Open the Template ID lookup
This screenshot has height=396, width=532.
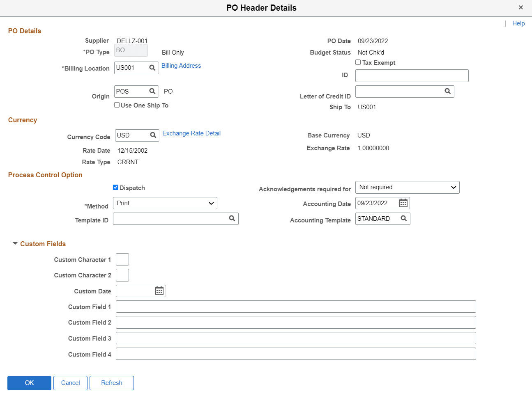coord(233,219)
